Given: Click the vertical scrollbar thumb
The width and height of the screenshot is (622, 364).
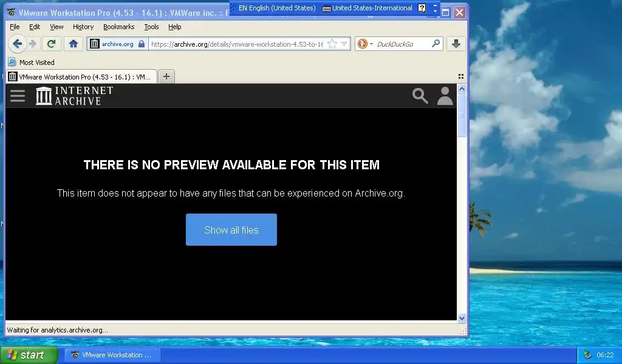Looking at the screenshot, I should (462, 115).
